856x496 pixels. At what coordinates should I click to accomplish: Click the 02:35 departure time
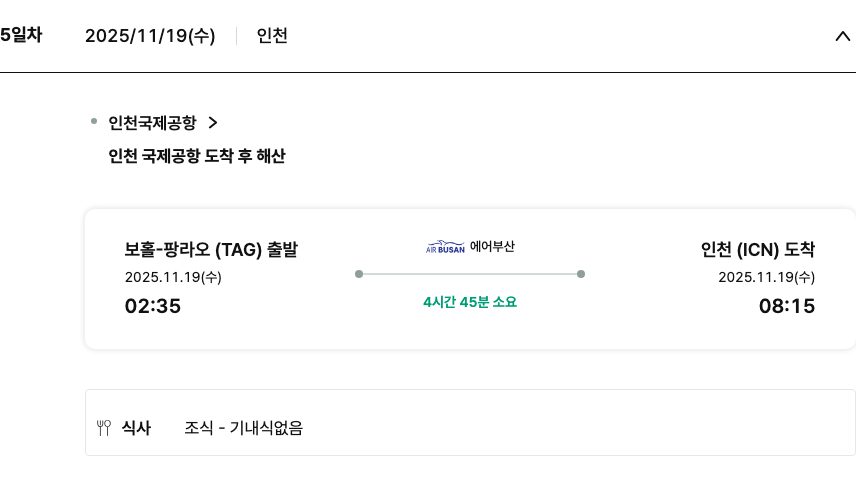[153, 306]
